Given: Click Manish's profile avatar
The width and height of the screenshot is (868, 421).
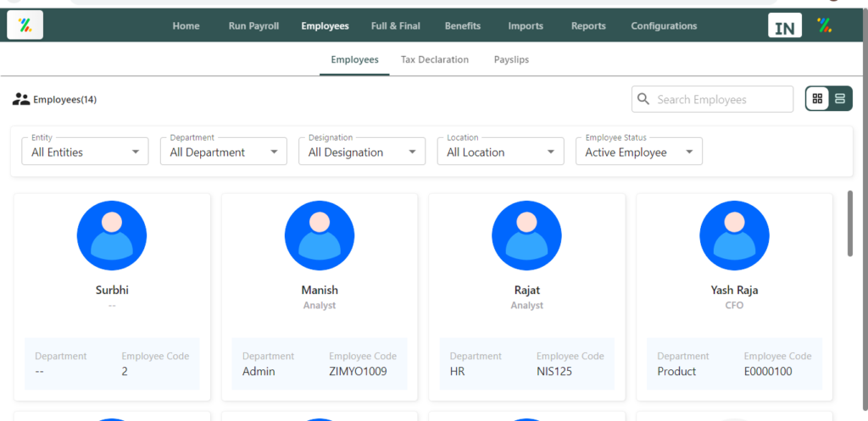Looking at the screenshot, I should (320, 235).
